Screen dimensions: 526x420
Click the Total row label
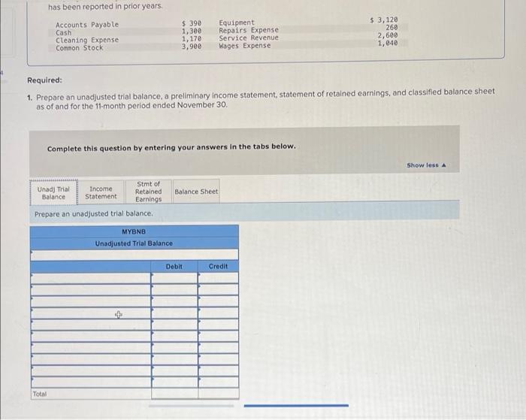point(40,394)
